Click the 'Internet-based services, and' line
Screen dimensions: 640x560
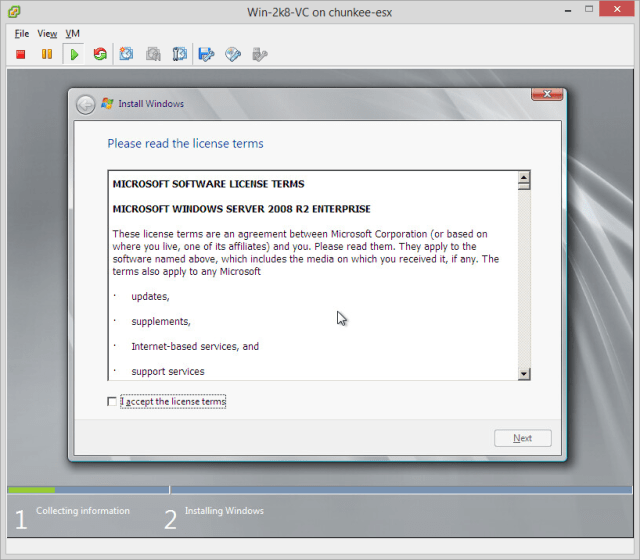[x=195, y=347]
